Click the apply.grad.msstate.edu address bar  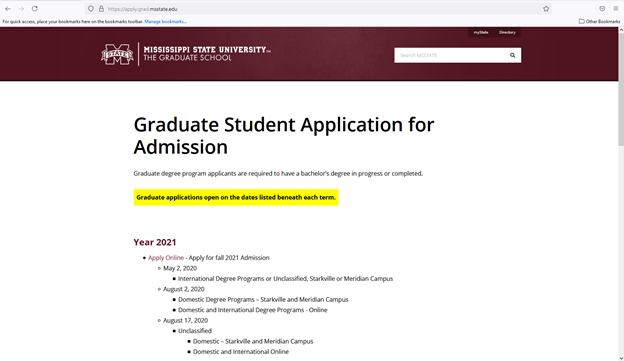coord(318,9)
